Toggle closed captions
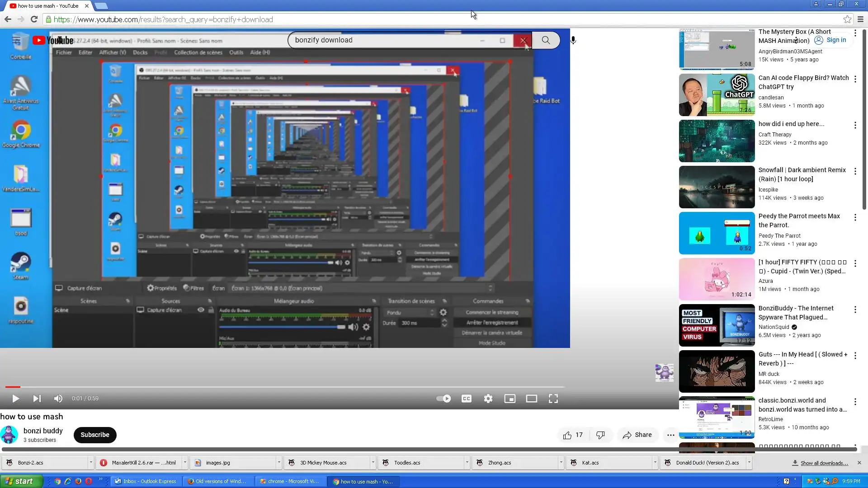Viewport: 868px width, 488px height. tap(467, 399)
